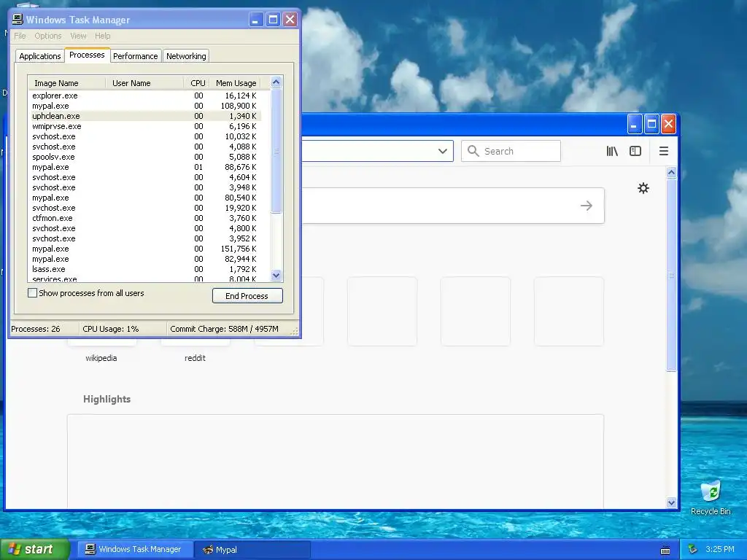Switch to the Applications tab

[x=40, y=55]
